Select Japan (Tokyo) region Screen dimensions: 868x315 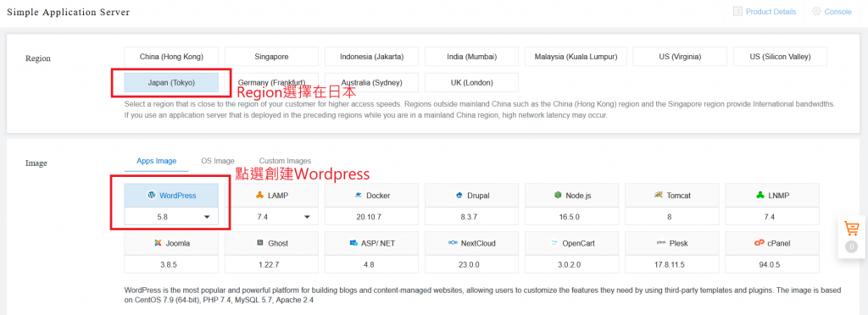(171, 83)
